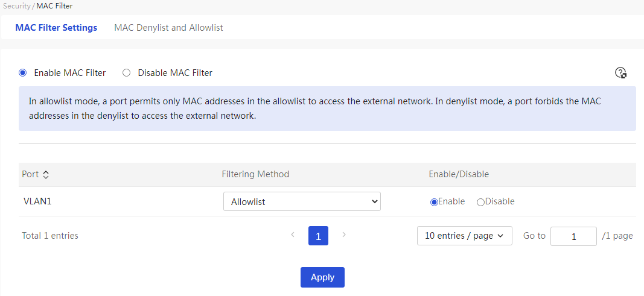Click the VLAN1 port cell
This screenshot has height=296, width=644.
pyautogui.click(x=37, y=201)
